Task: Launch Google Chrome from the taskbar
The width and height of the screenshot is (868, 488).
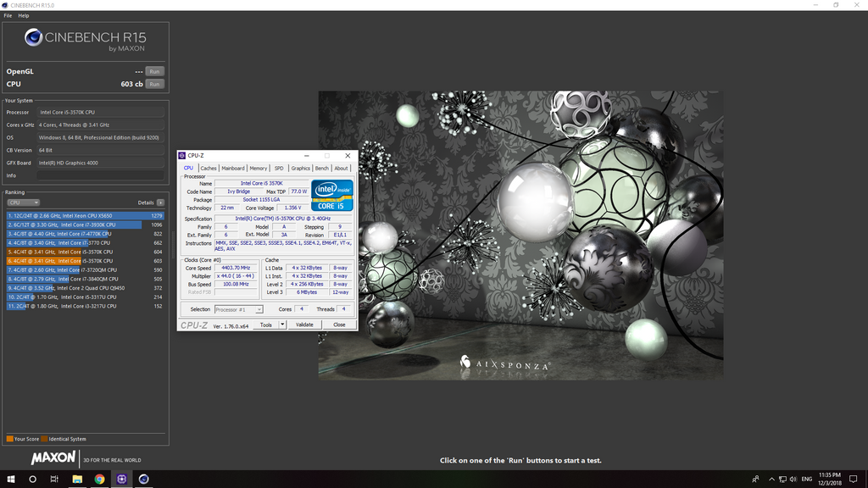Action: 99,479
